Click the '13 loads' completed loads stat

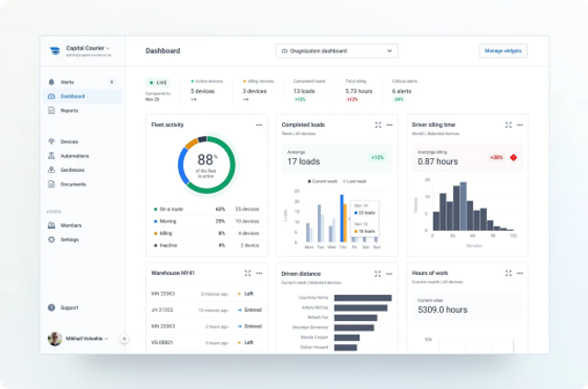(304, 91)
